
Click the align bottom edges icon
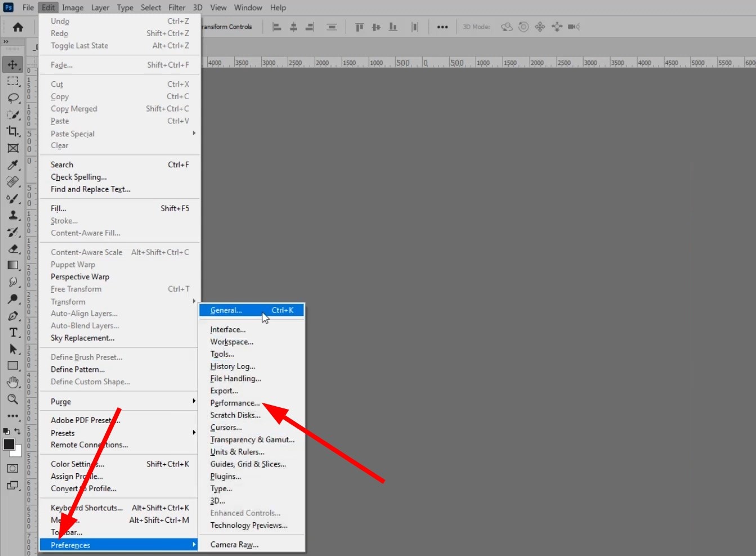click(x=393, y=27)
